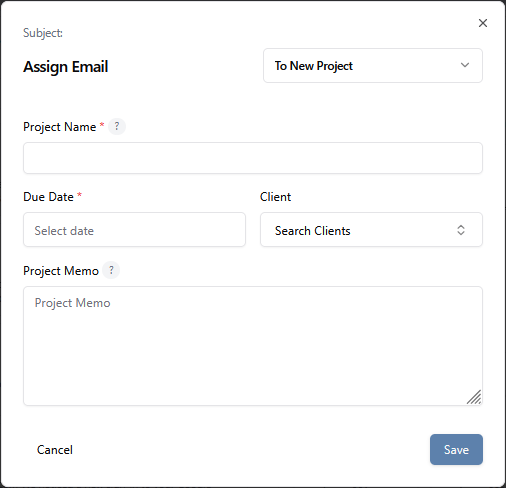Click the Due Date label
Image resolution: width=506 pixels, height=488 pixels.
coord(48,197)
